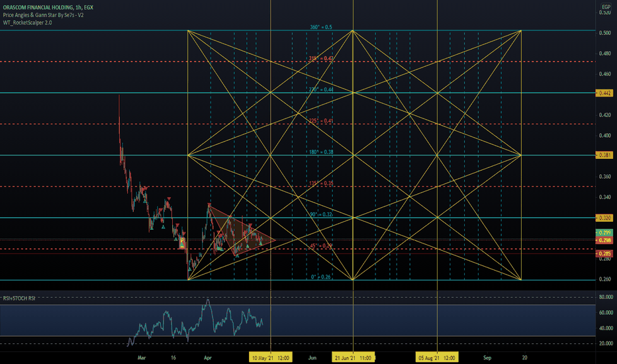This screenshot has height=364, width=617.
Task: Click the Apr label on time axis
Action: click(x=207, y=357)
